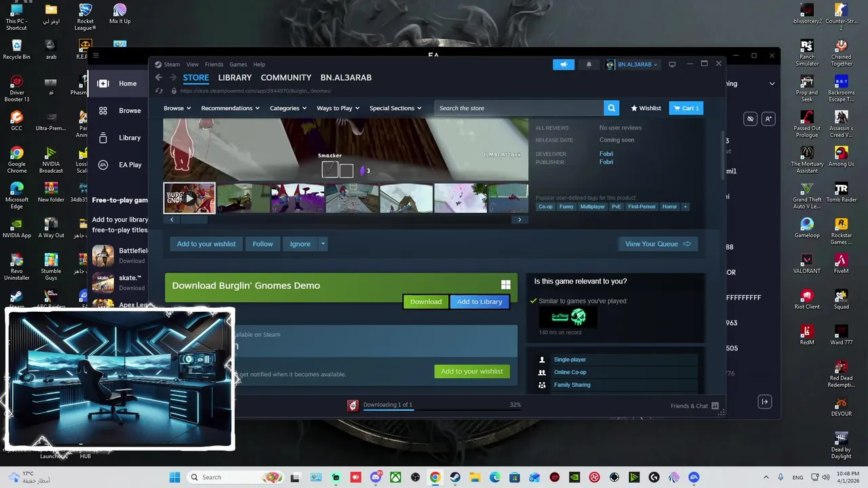Play the Burglin' Gnomes trailer thumbnail

(189, 198)
